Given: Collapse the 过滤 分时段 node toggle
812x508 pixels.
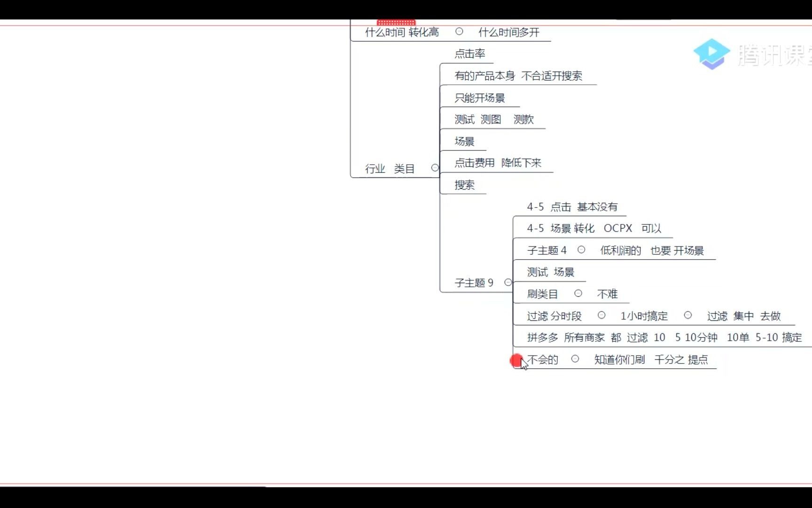Looking at the screenshot, I should pyautogui.click(x=601, y=315).
